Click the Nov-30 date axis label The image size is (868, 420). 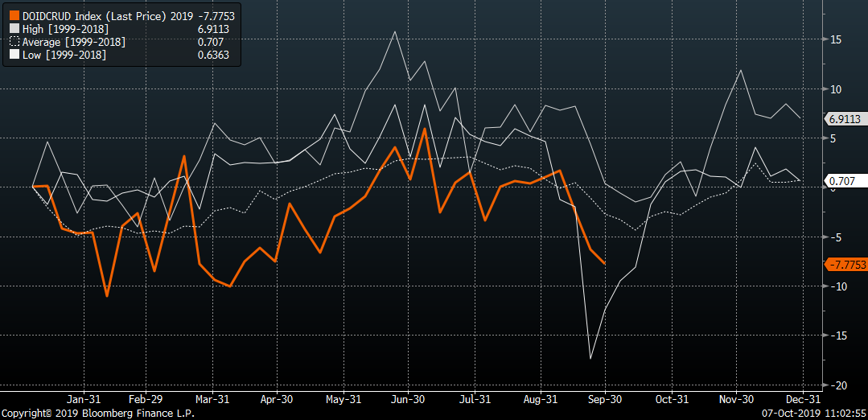point(737,399)
